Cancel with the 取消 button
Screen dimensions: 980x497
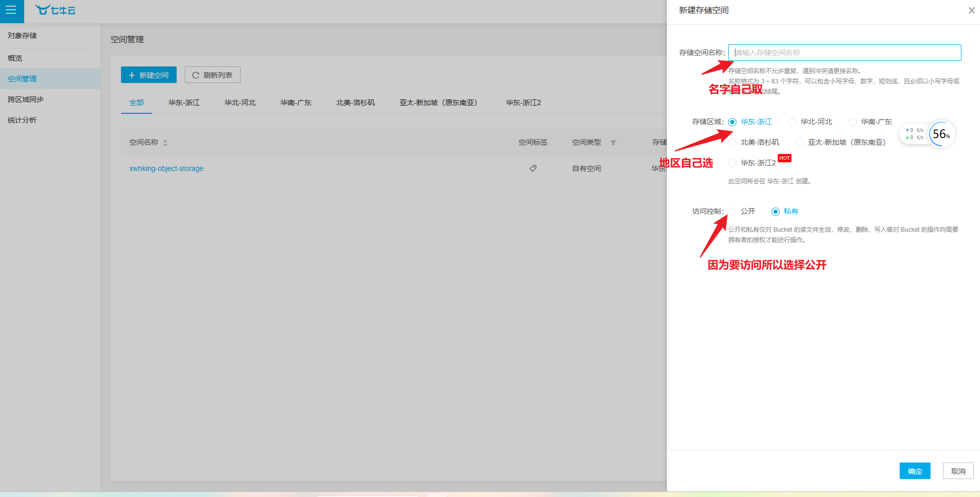coord(958,471)
